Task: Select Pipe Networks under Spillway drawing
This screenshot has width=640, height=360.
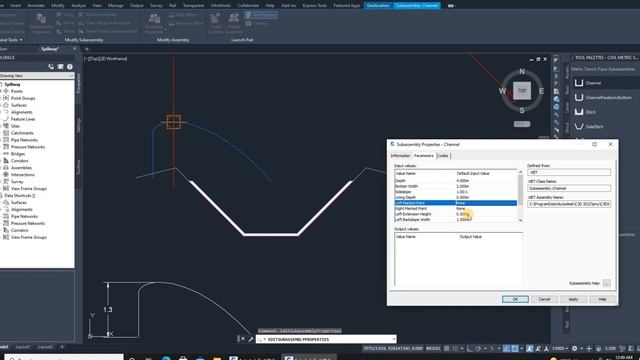Action: 24,140
